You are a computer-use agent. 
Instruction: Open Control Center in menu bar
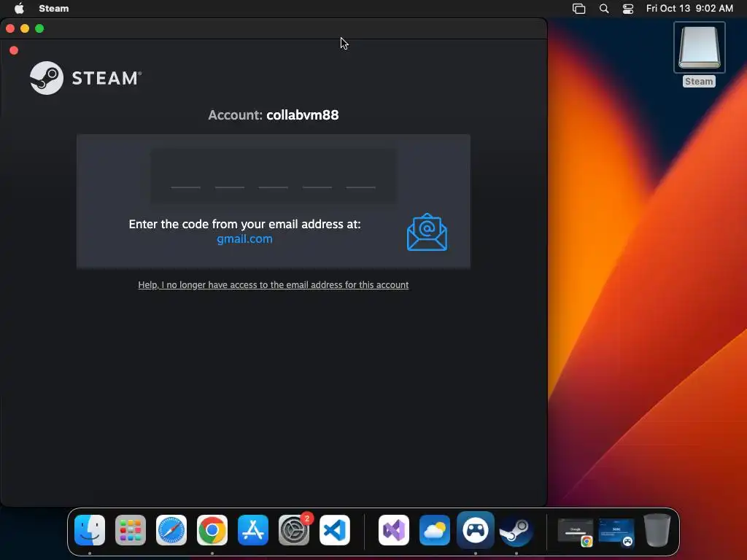pyautogui.click(x=628, y=8)
